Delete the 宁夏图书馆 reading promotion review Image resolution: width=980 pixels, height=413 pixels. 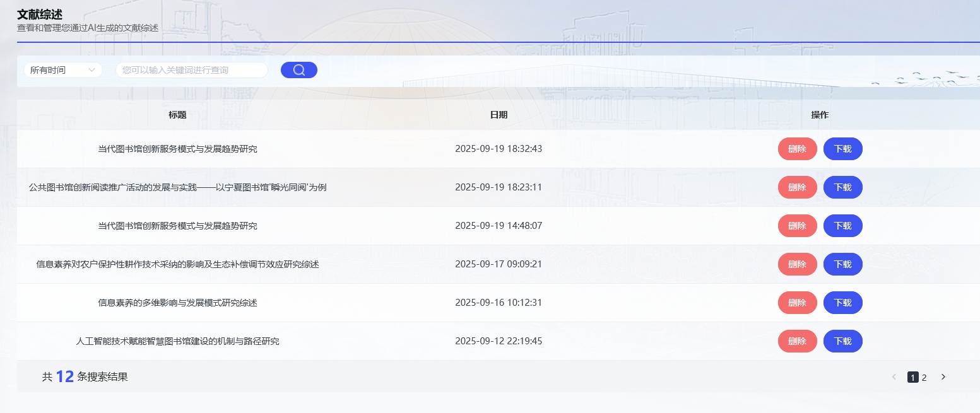797,187
